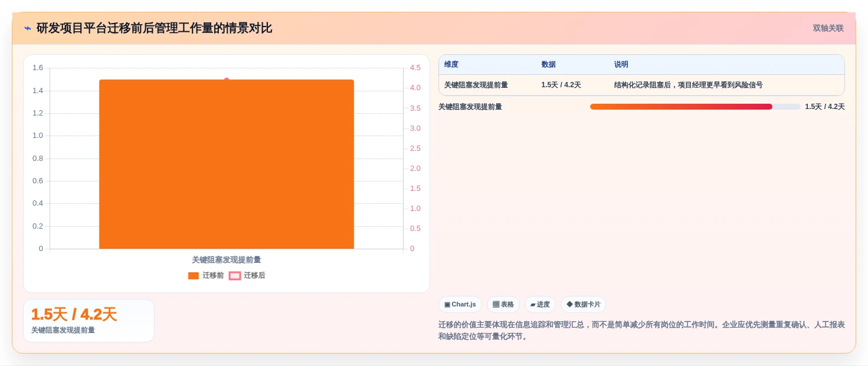Click the right axis label 4.5
The height and width of the screenshot is (366, 868).
(x=415, y=68)
